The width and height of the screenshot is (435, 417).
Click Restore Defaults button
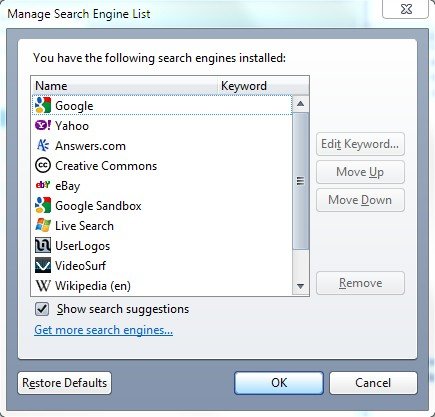click(65, 383)
